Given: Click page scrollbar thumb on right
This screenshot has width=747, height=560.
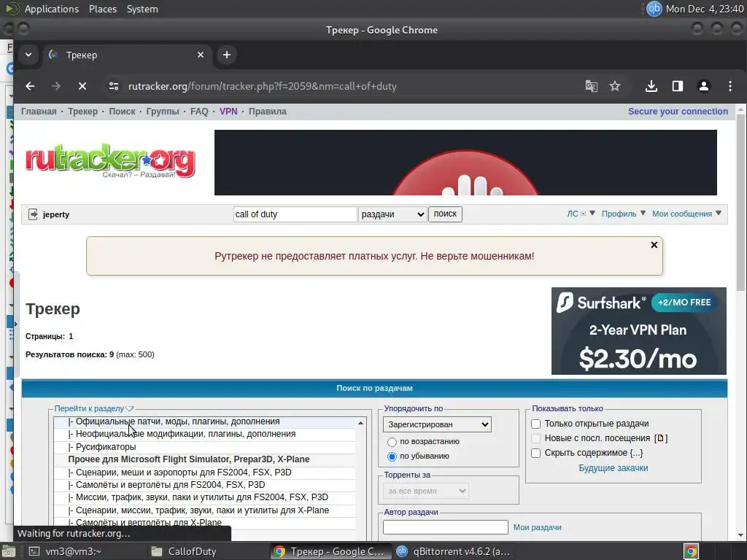Looking at the screenshot, I should tap(740, 202).
